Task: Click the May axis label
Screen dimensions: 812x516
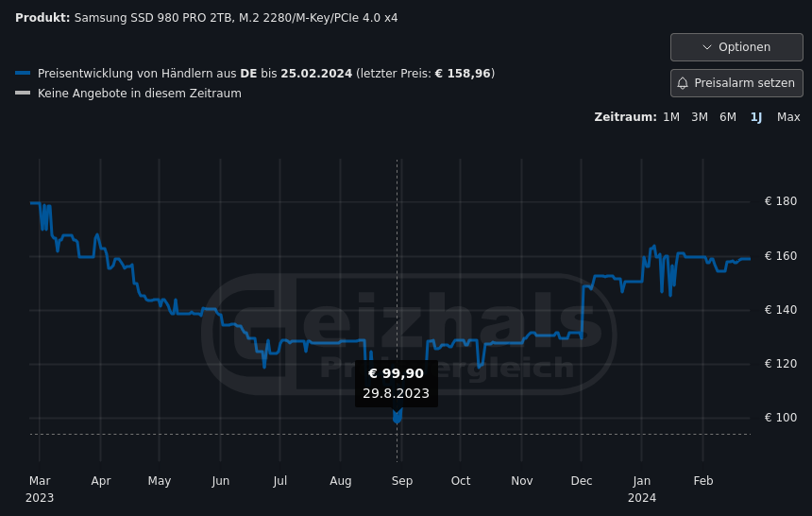Action: (x=159, y=481)
